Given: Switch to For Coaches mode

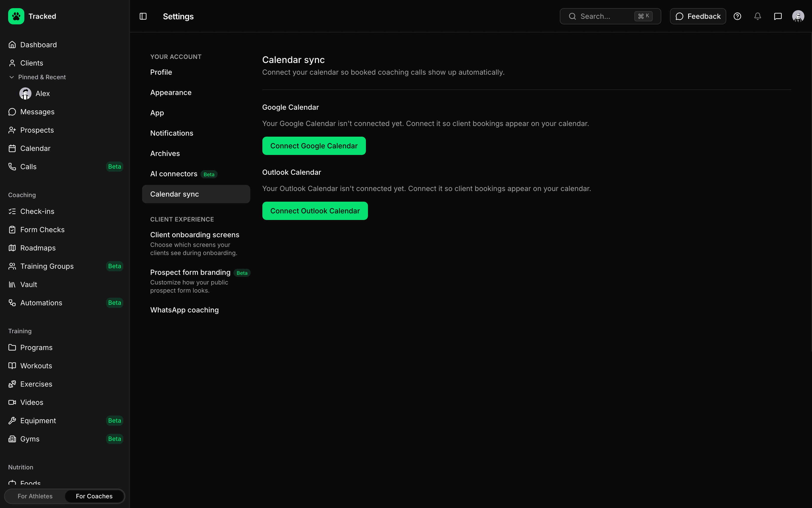Looking at the screenshot, I should click(94, 496).
